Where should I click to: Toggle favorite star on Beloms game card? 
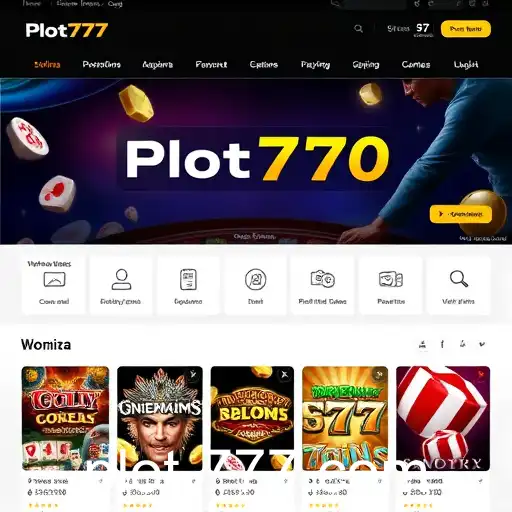(284, 375)
